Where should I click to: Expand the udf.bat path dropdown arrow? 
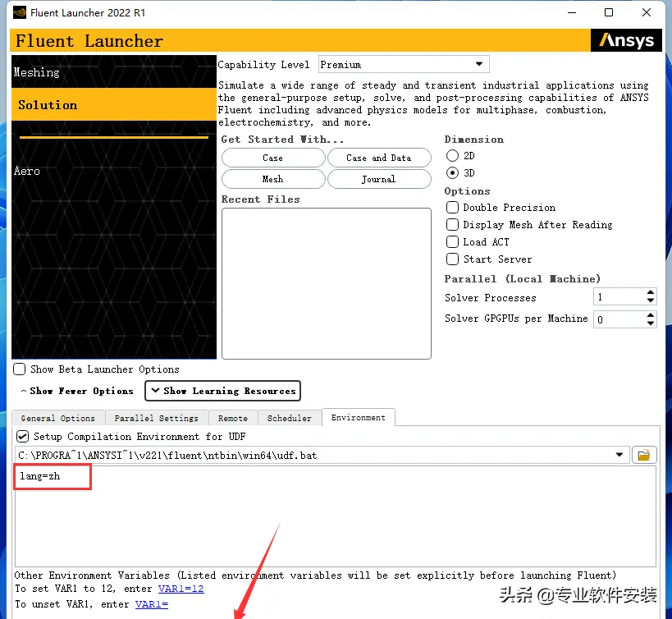(619, 455)
